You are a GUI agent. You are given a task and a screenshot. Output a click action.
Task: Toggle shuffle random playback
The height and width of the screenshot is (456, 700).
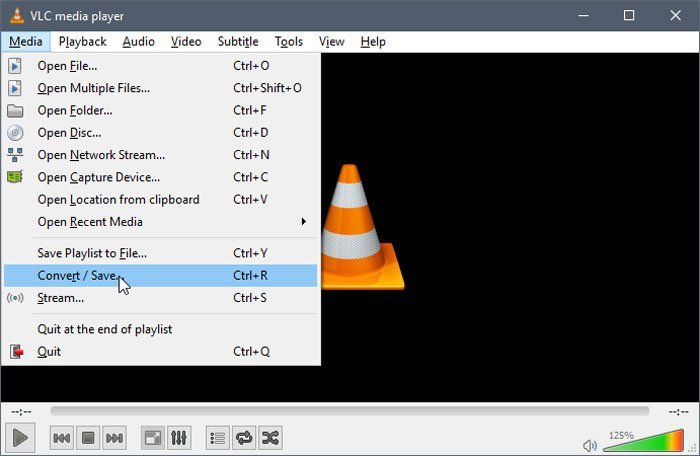(270, 438)
